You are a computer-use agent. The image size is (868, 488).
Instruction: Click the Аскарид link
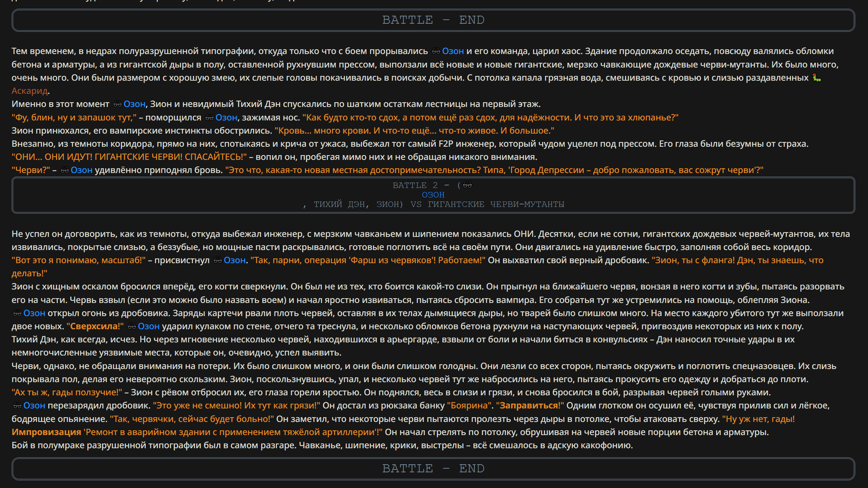[x=30, y=91]
